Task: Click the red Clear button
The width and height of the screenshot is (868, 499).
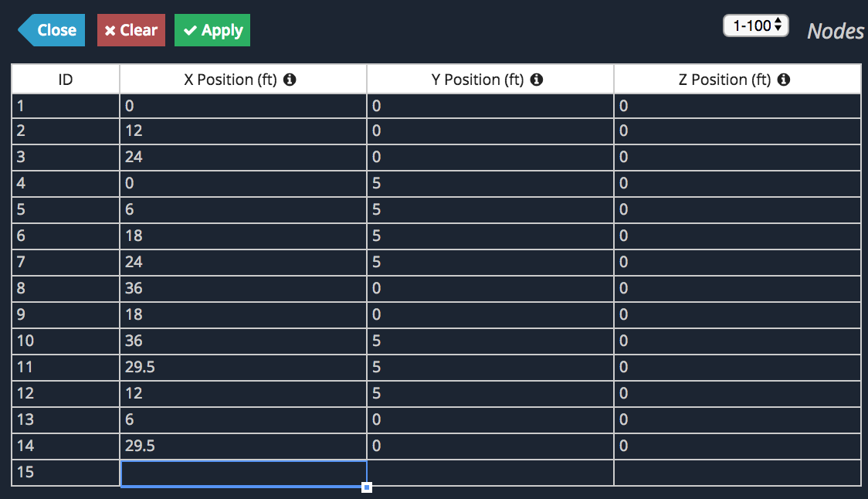Action: [131, 30]
